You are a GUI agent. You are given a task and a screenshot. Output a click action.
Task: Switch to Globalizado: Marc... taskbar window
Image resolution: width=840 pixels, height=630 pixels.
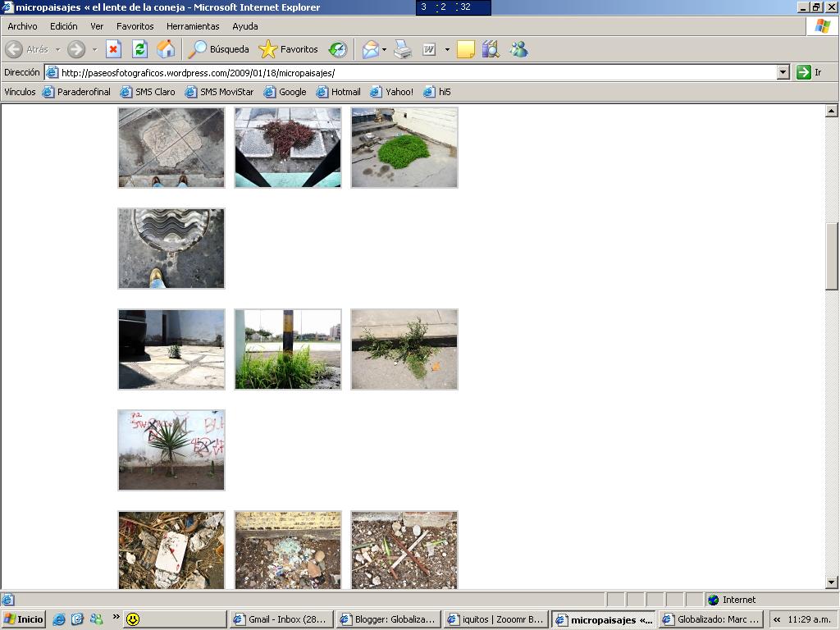711,619
